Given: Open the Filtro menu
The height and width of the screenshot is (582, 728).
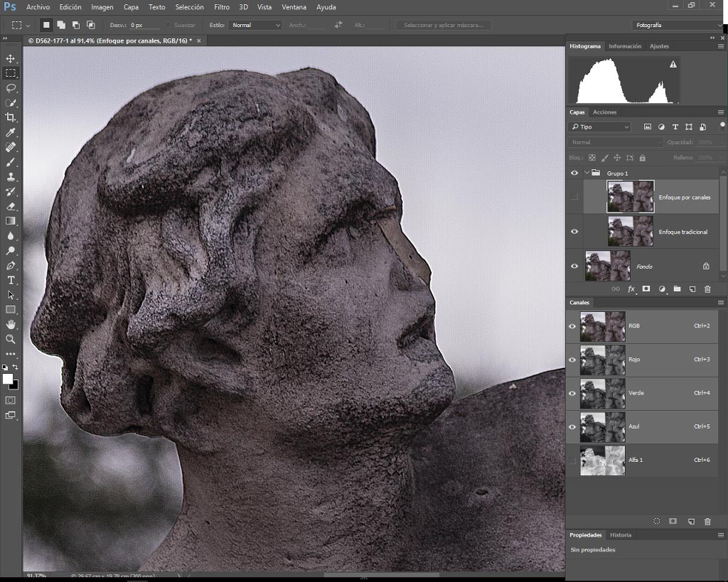Looking at the screenshot, I should pos(222,7).
